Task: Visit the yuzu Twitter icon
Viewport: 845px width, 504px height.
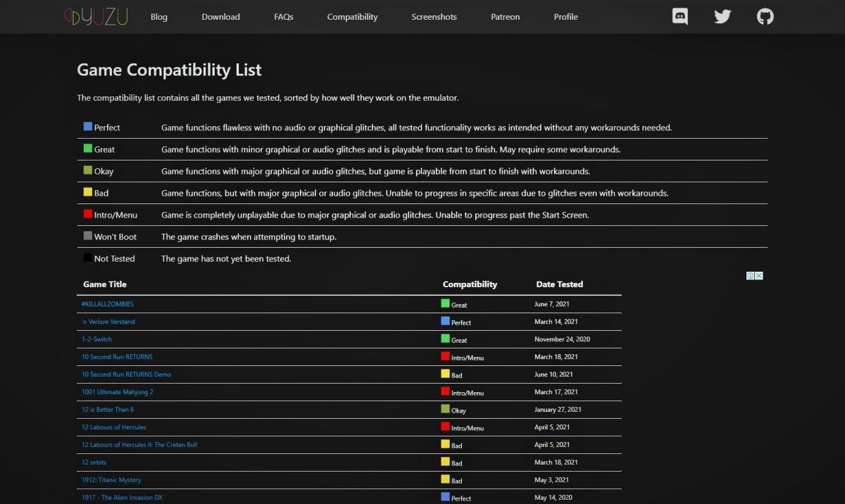Action: click(x=722, y=17)
